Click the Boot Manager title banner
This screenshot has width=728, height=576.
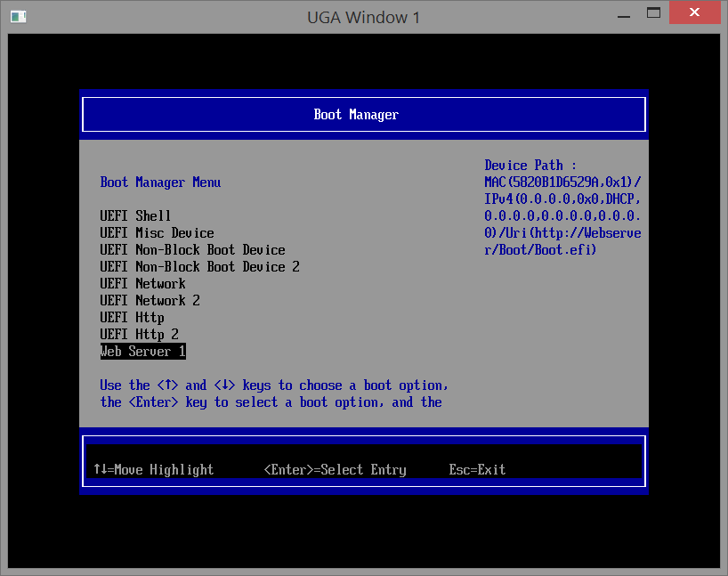(x=356, y=115)
